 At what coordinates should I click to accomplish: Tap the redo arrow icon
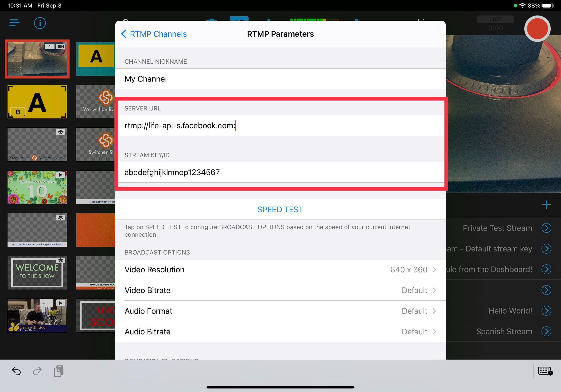point(37,371)
